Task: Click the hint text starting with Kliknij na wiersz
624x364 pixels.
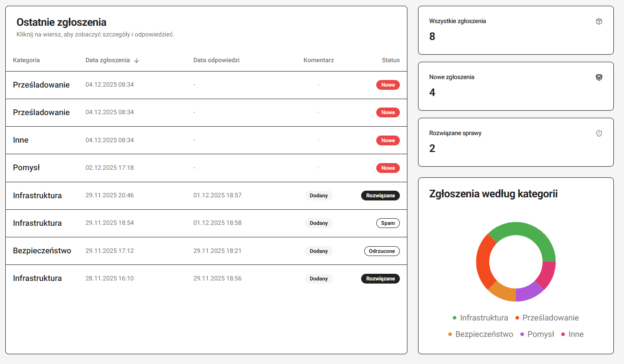Action: [x=96, y=34]
